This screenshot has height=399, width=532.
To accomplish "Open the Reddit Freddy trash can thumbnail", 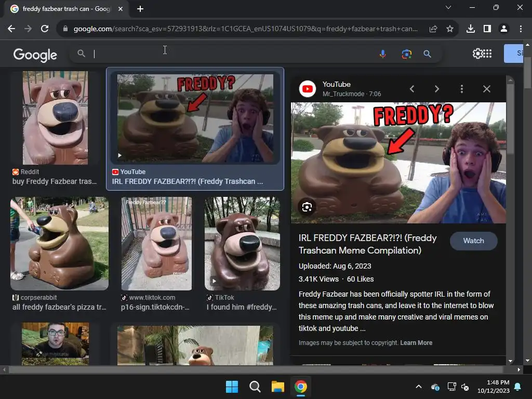I will 55,118.
